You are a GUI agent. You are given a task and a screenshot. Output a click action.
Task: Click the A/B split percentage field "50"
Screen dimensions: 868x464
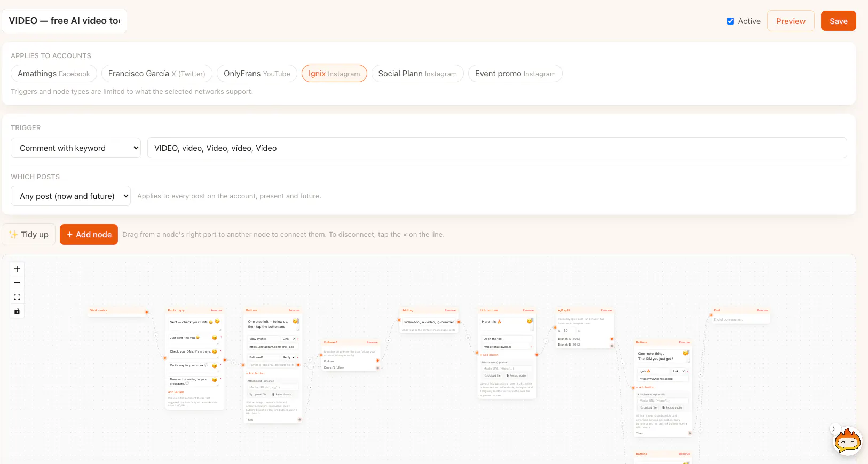click(569, 331)
